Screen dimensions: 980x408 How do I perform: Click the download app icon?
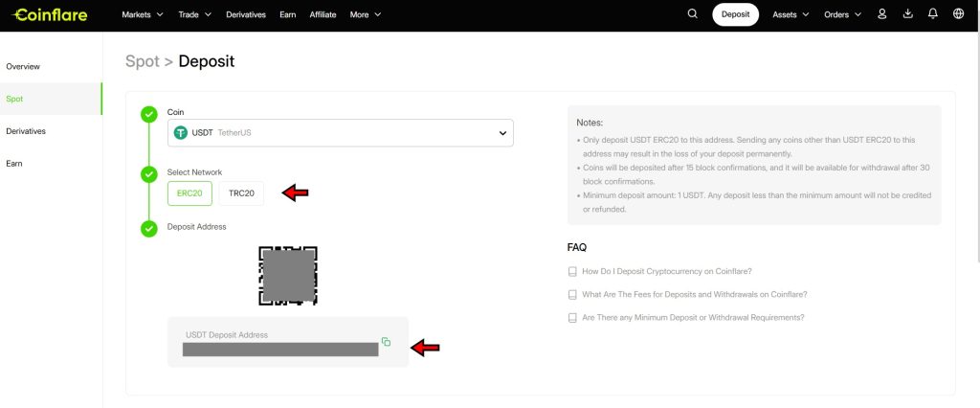tap(907, 14)
